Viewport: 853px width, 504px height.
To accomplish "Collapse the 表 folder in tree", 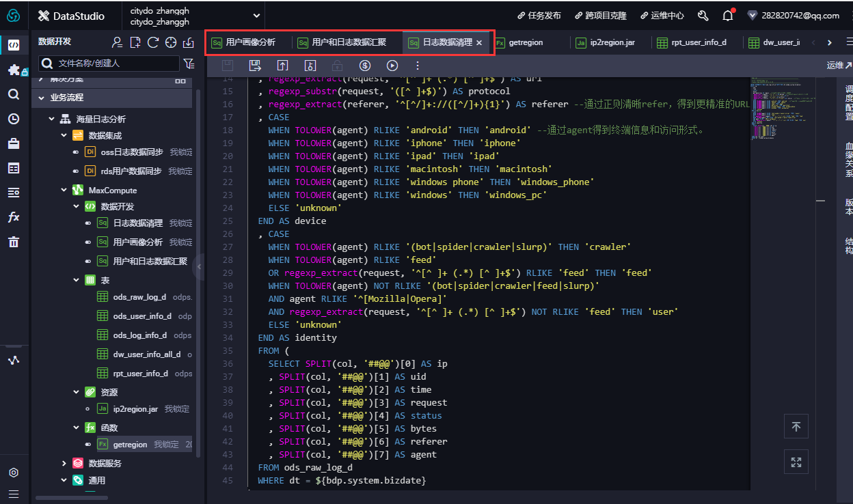I will pos(77,280).
